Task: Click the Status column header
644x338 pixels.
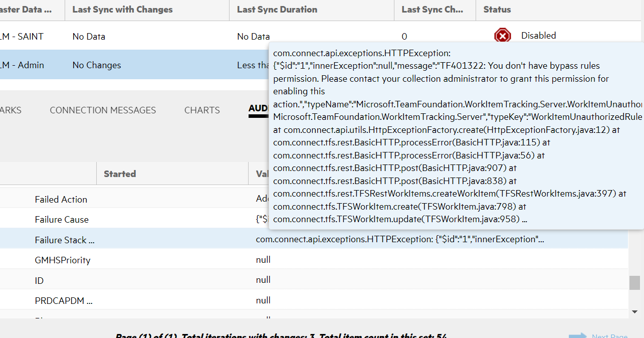Action: (497, 10)
